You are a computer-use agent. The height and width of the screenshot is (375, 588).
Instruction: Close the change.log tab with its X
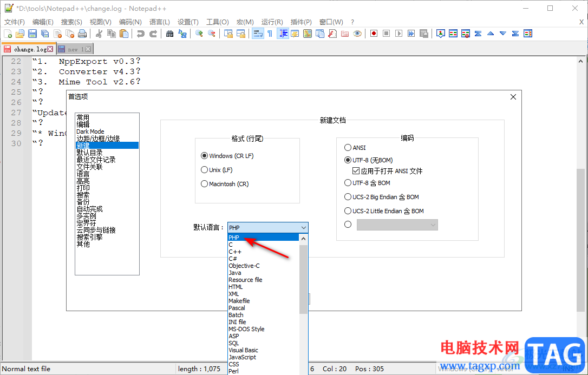point(50,49)
